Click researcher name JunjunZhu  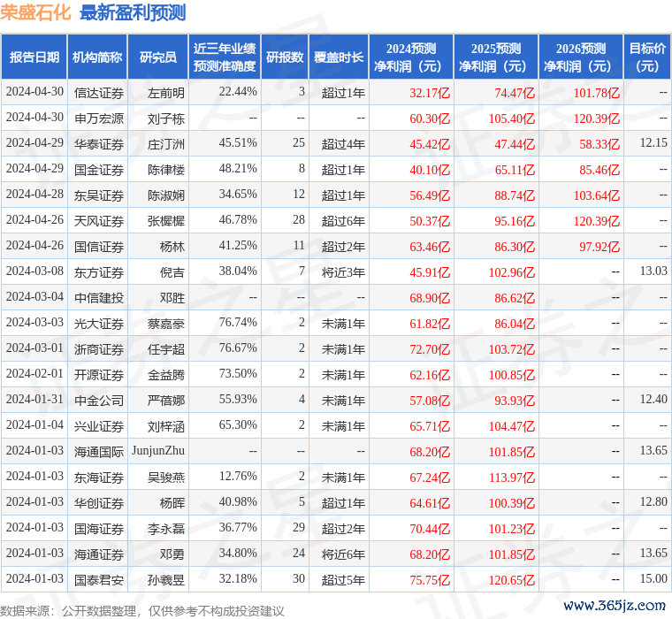pyautogui.click(x=158, y=451)
